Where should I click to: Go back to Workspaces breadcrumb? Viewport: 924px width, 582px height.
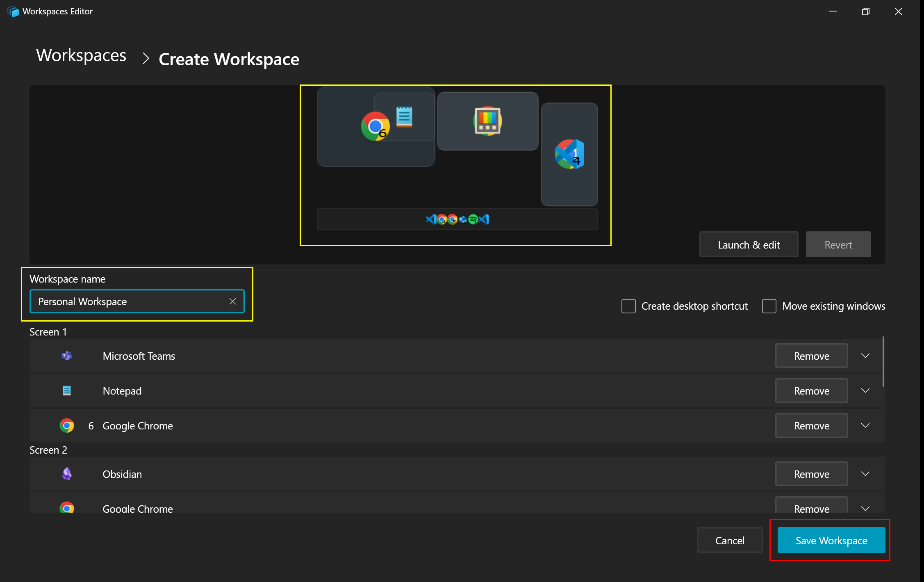[81, 55]
